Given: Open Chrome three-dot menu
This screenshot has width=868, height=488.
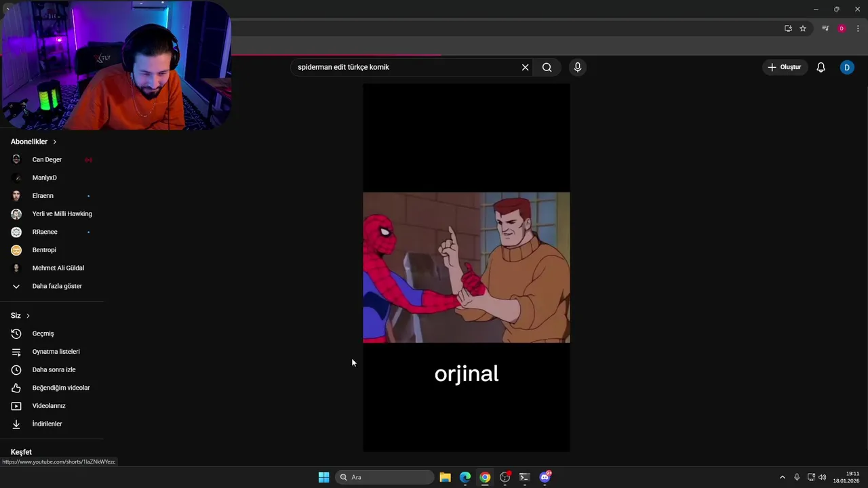Looking at the screenshot, I should (x=858, y=28).
